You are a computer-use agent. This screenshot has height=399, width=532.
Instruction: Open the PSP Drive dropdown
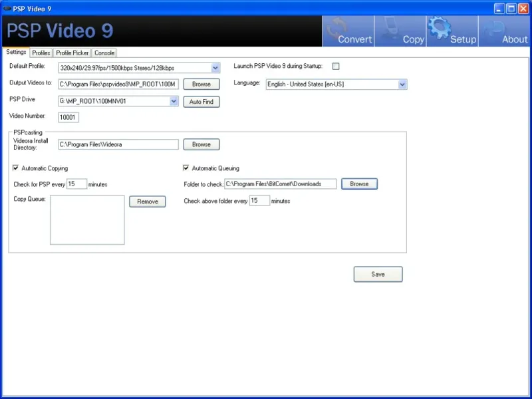tap(174, 101)
